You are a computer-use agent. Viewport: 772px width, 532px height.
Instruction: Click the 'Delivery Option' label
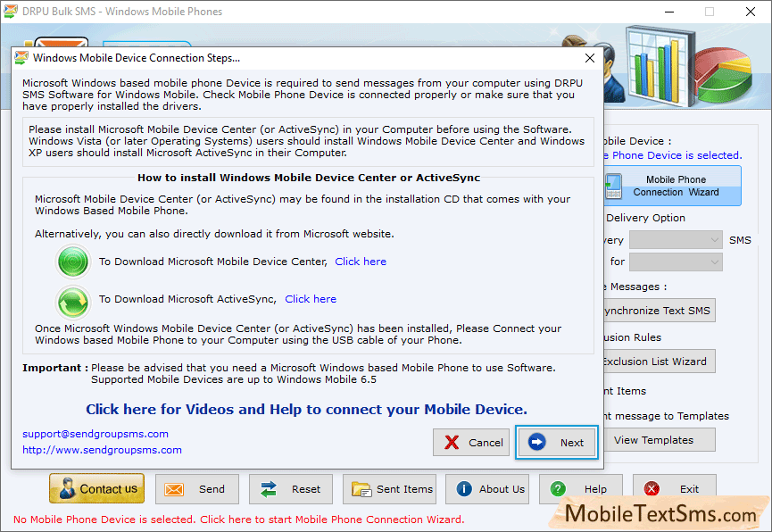[645, 218]
